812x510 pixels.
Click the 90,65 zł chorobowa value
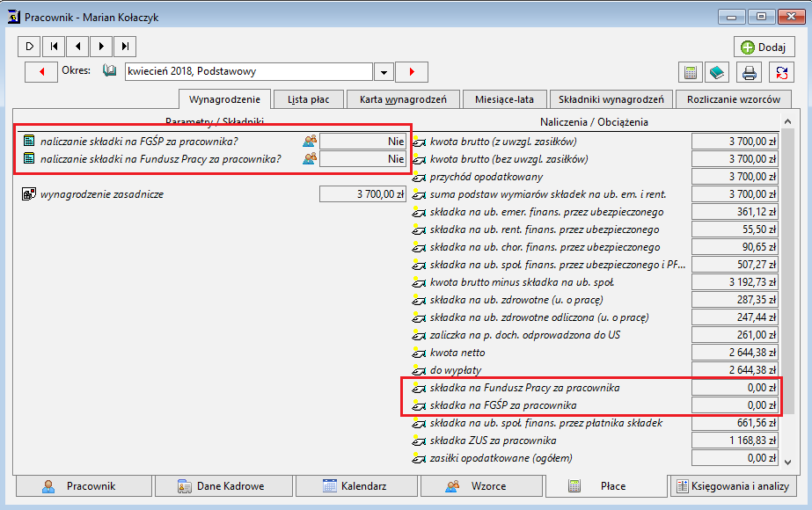(x=735, y=247)
